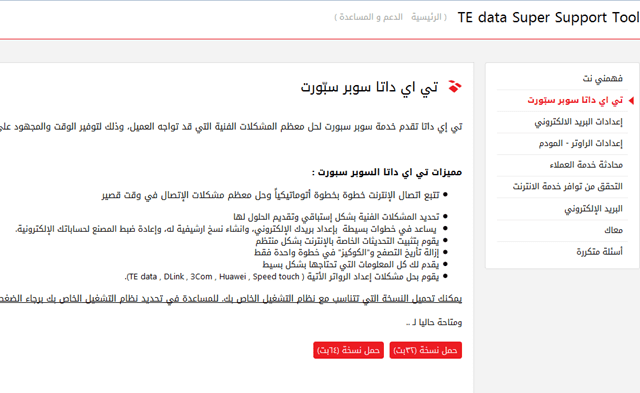The image size is (640, 393).
Task: Open معاك sidebar item
Action: pyautogui.click(x=613, y=230)
